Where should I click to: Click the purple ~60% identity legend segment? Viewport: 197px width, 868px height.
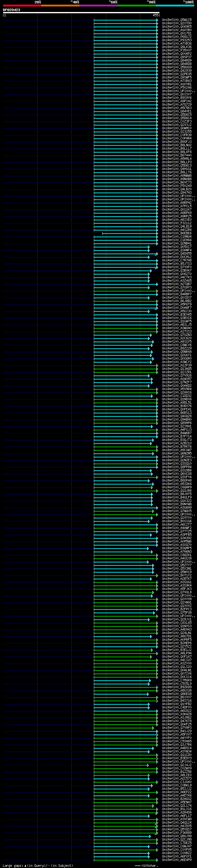[99, 6]
